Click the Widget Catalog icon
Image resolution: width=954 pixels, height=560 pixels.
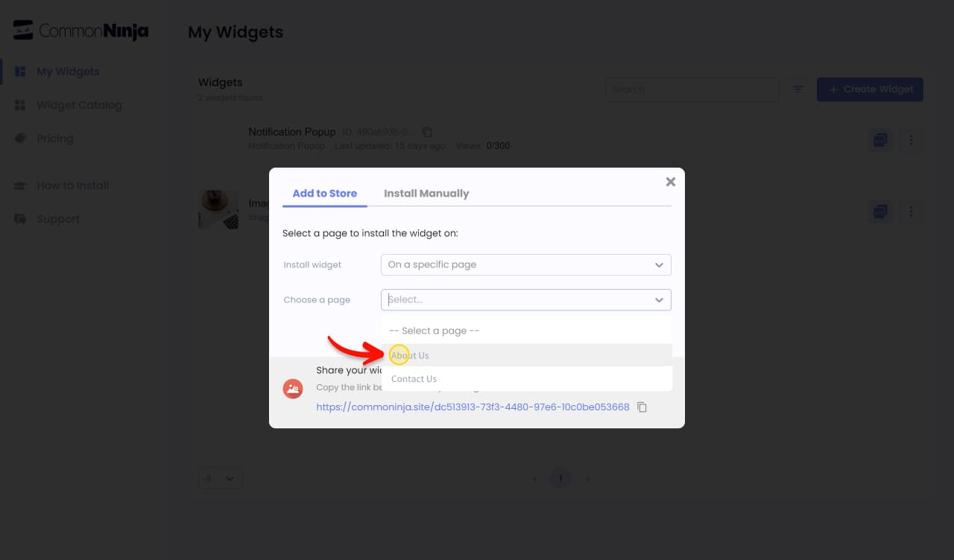pos(21,105)
